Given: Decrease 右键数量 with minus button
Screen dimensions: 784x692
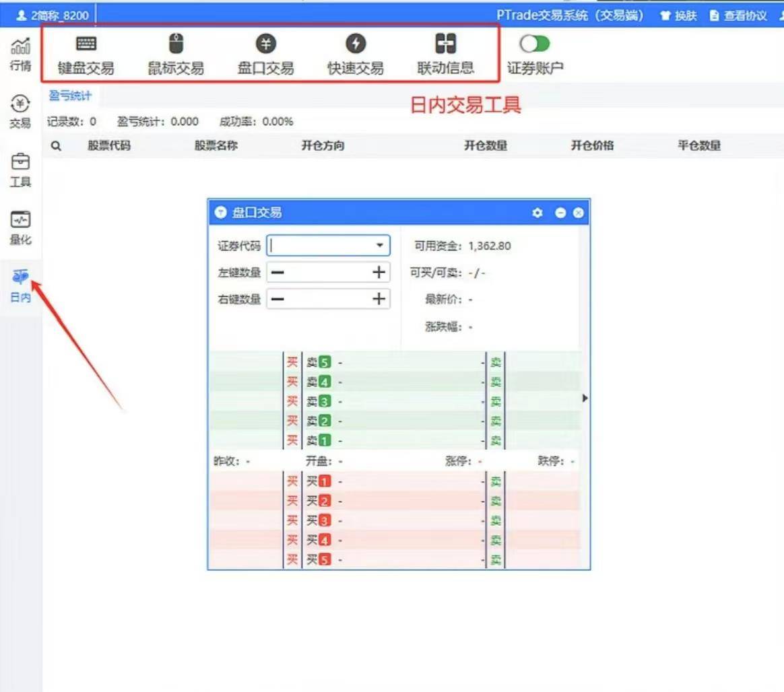Looking at the screenshot, I should pos(278,300).
